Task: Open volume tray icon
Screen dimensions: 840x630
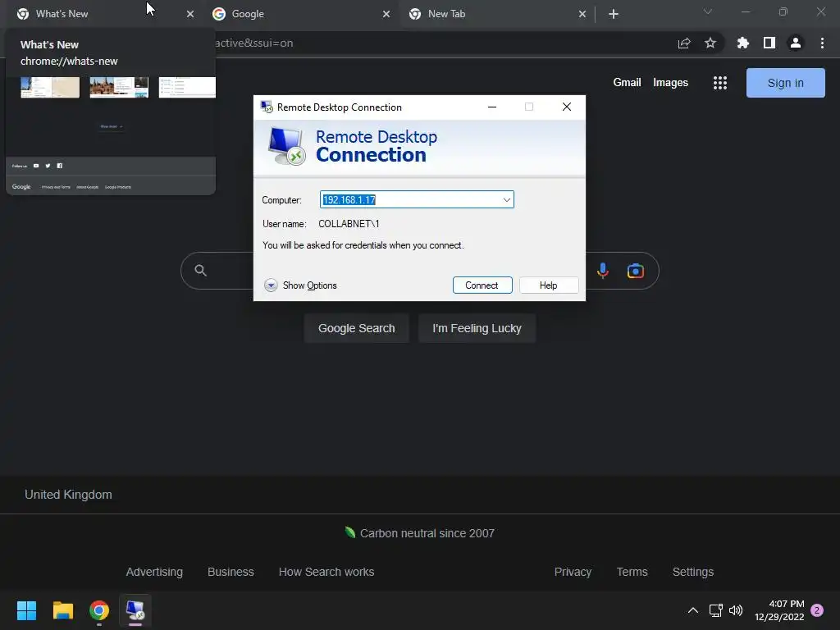Action: point(736,610)
